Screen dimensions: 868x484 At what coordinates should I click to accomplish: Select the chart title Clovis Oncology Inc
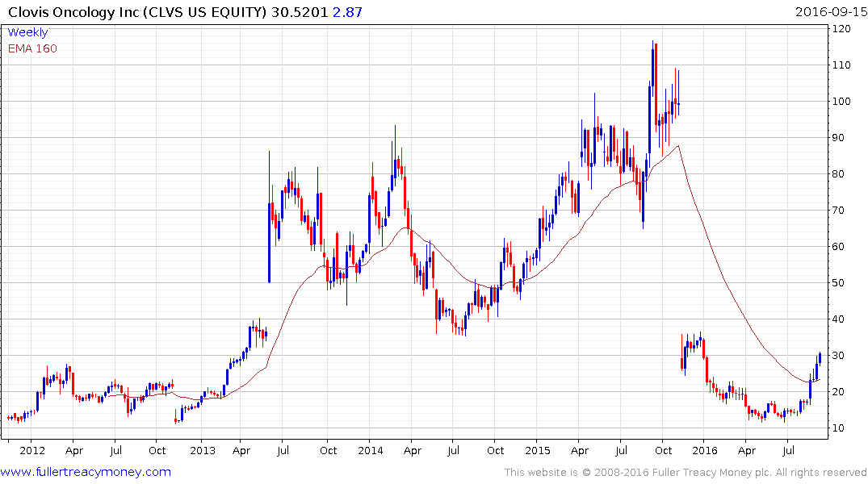[x=73, y=12]
